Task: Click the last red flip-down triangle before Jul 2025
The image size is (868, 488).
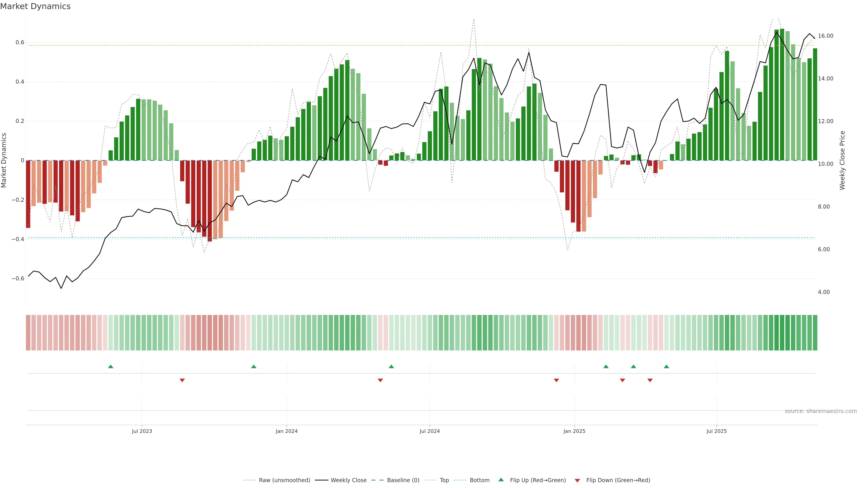Action: 650,380
